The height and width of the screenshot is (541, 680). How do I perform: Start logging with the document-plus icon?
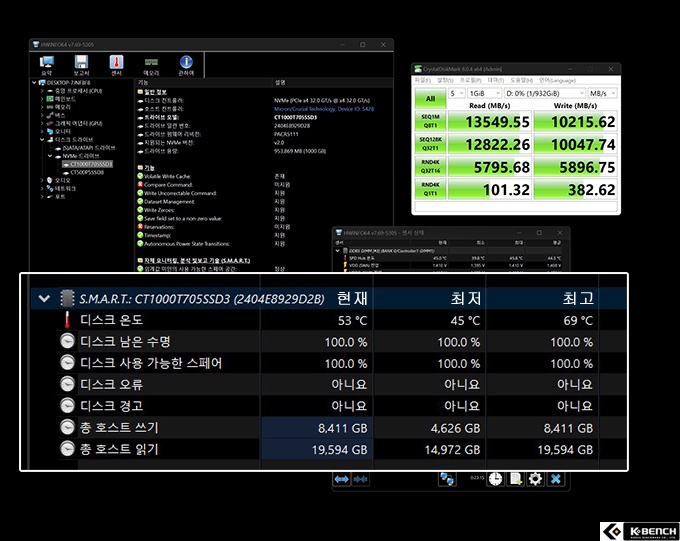click(515, 479)
